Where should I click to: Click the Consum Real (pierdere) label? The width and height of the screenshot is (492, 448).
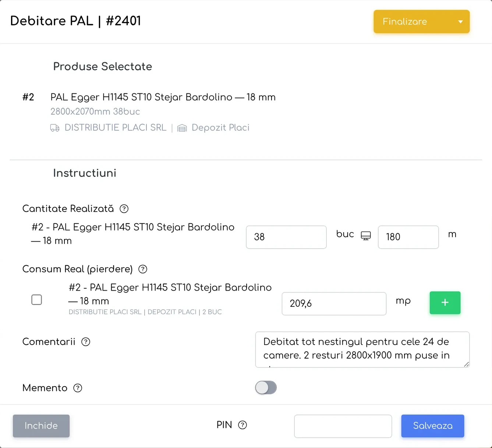78,269
